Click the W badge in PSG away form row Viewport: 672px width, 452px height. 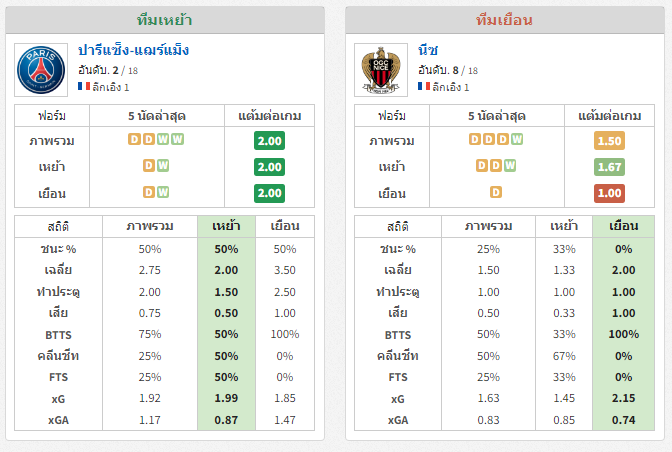coord(163,192)
